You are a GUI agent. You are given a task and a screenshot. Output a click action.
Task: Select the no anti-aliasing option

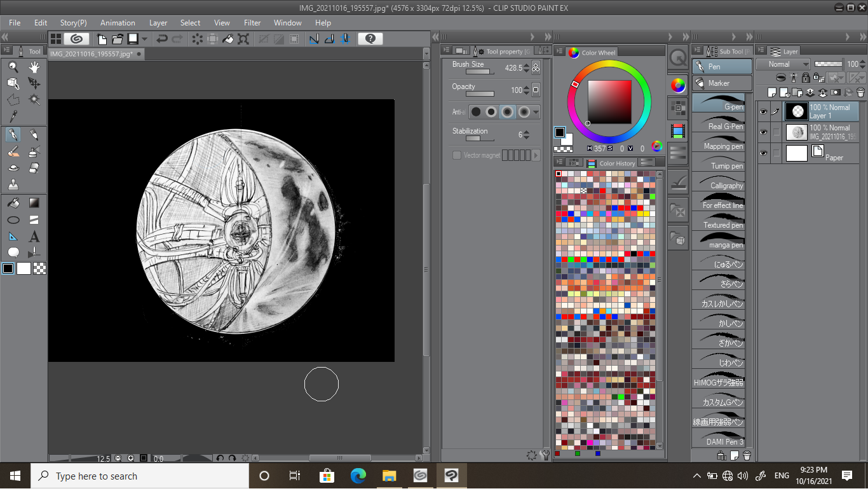tap(475, 112)
